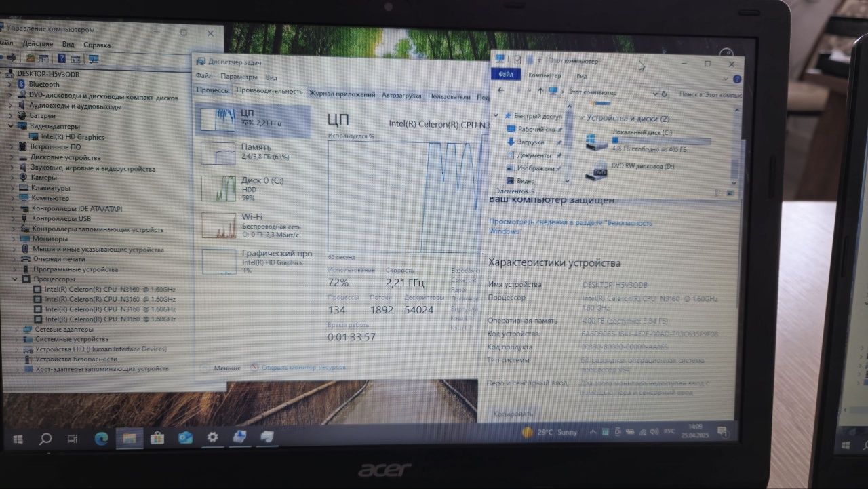
Task: Open Справка menu in Computer Management
Action: [97, 45]
